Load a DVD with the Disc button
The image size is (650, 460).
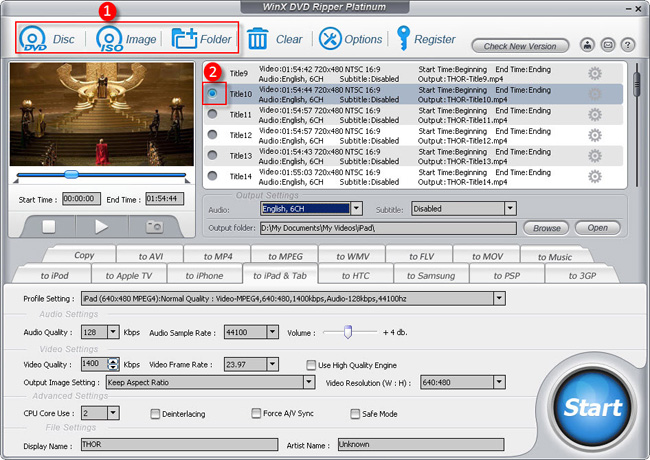(x=46, y=39)
